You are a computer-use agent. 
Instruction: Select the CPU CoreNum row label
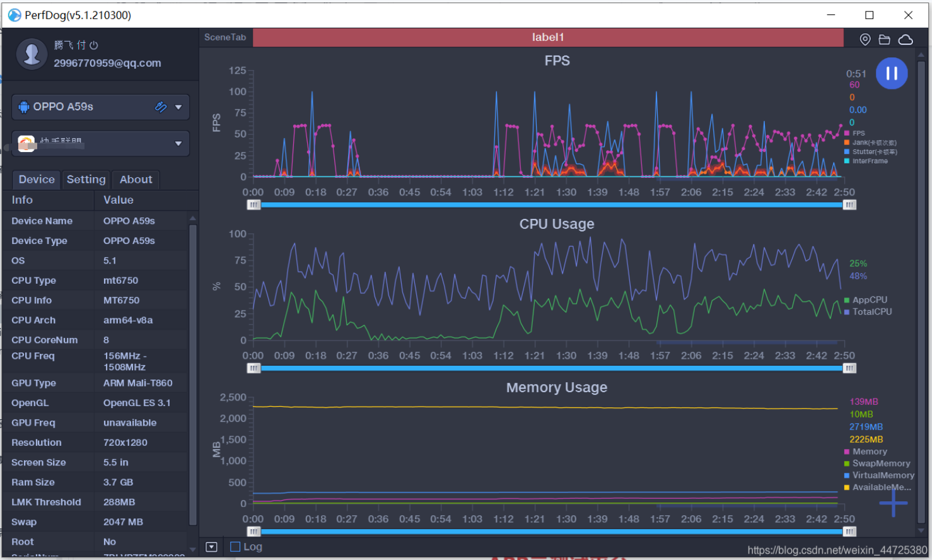(x=44, y=340)
